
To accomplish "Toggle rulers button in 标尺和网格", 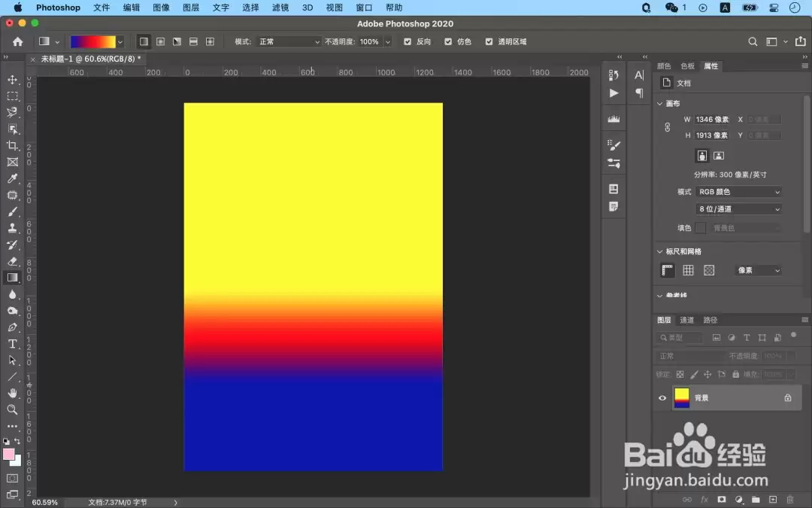I will coord(668,270).
